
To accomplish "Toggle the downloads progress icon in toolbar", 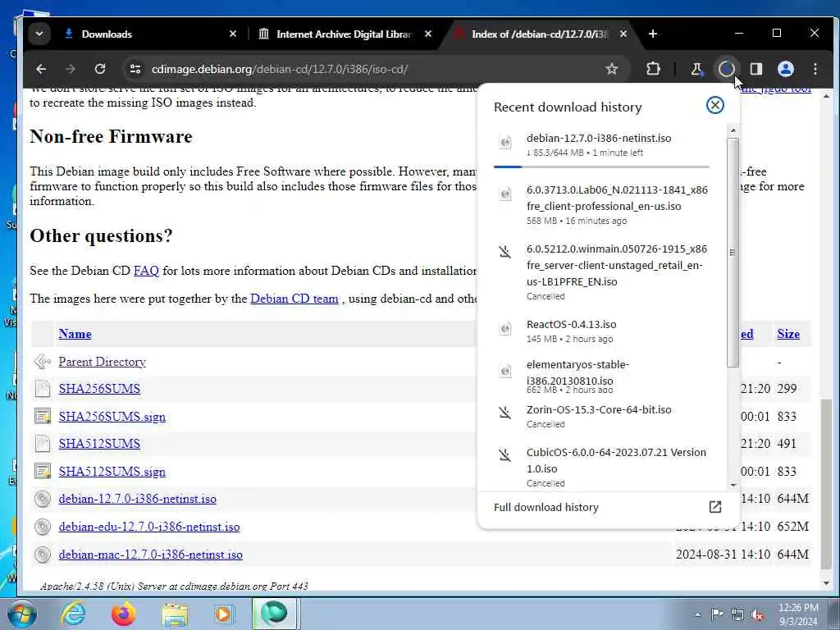I will pos(726,69).
